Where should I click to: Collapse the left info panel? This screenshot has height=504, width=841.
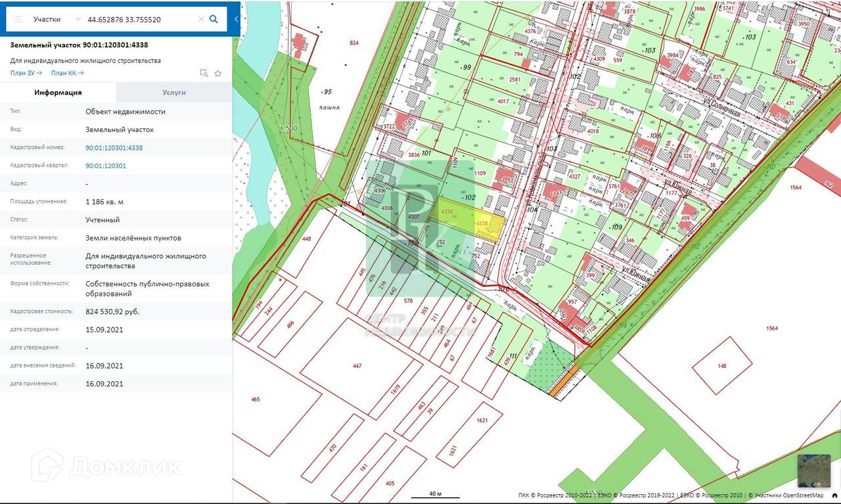click(237, 19)
